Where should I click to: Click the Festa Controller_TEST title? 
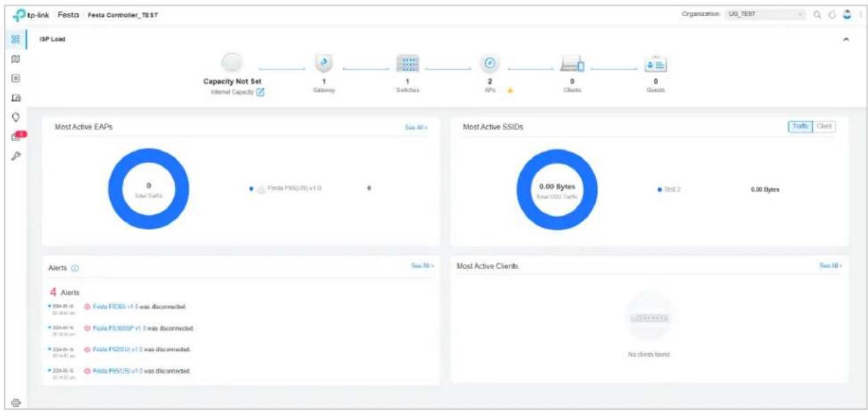pos(122,15)
